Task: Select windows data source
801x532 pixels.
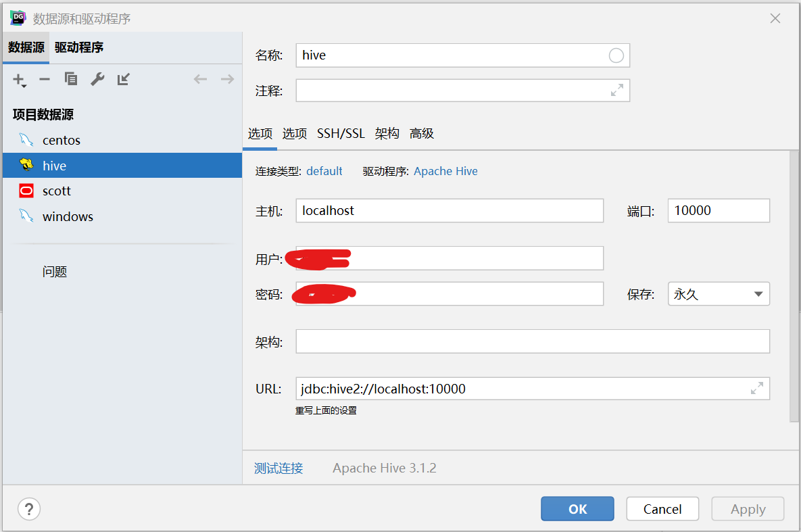Action: point(122,216)
